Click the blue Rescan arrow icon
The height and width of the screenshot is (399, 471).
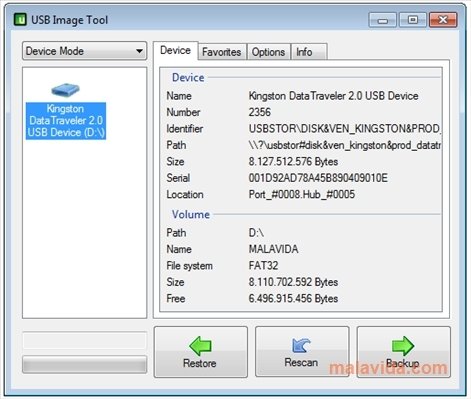301,346
